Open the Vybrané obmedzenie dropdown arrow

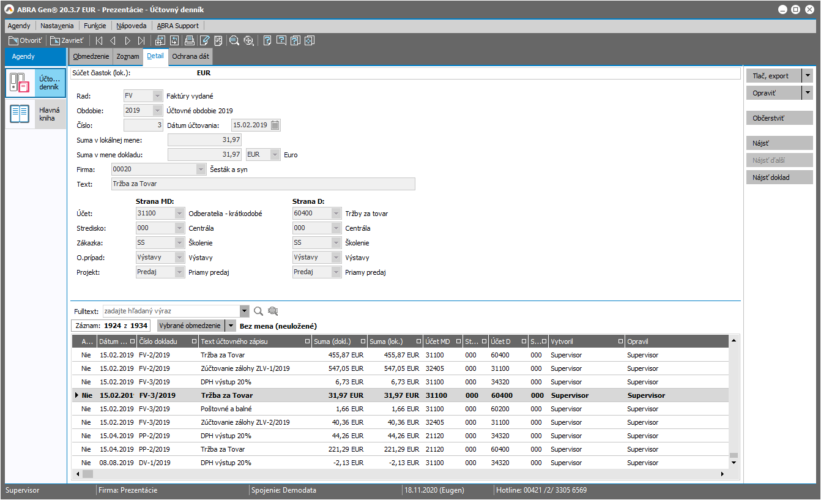230,326
